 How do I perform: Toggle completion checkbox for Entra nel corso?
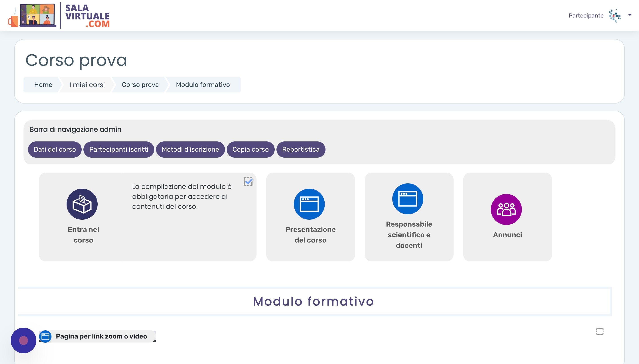click(x=248, y=182)
